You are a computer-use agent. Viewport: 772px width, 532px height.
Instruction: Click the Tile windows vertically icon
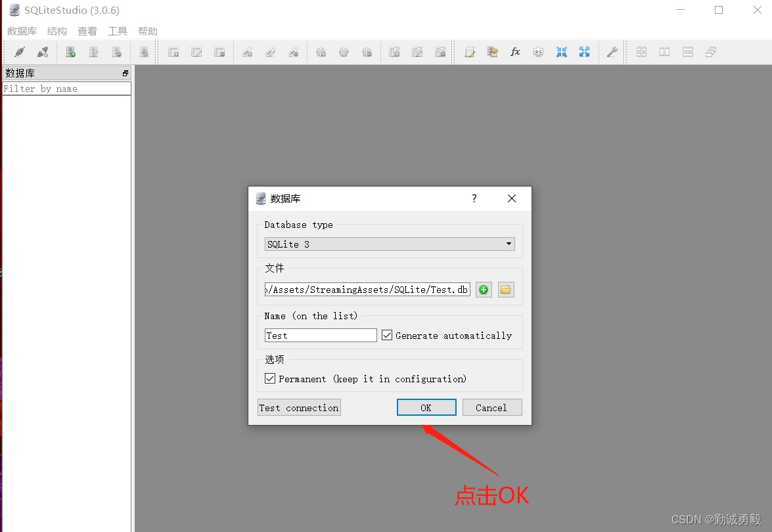[x=665, y=52]
